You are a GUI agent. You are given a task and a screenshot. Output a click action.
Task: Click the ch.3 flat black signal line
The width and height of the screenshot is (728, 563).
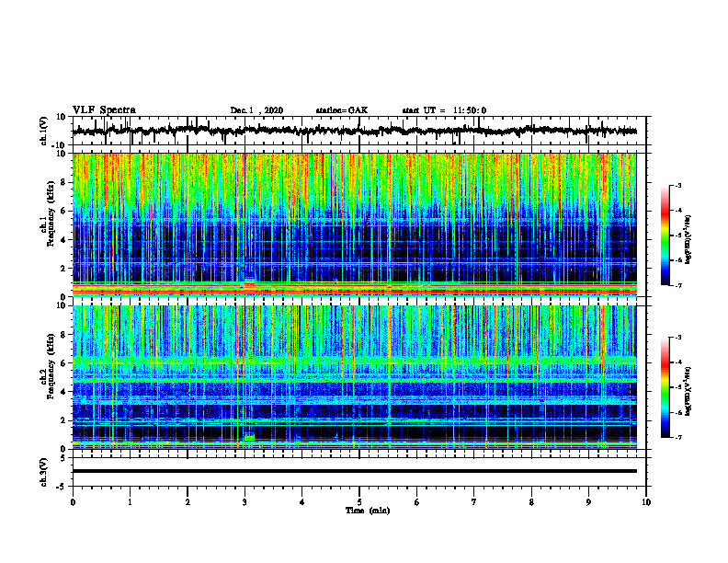354,471
